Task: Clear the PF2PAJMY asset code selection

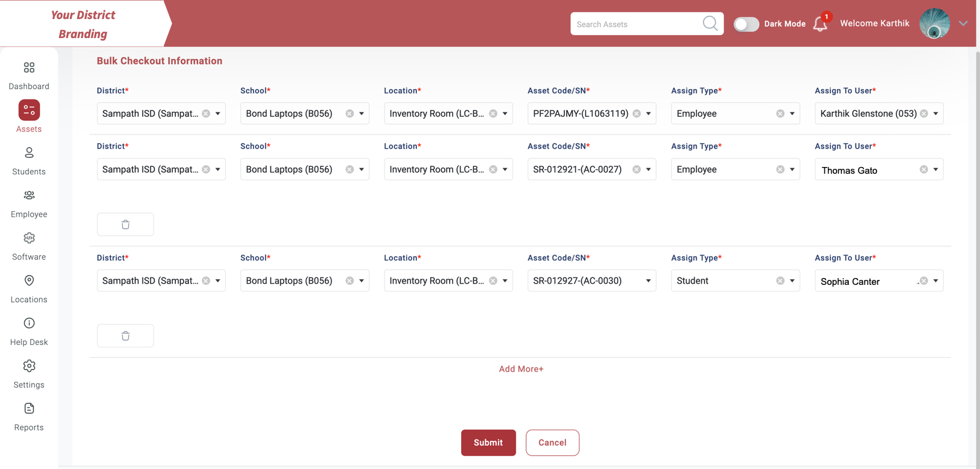Action: click(637, 114)
